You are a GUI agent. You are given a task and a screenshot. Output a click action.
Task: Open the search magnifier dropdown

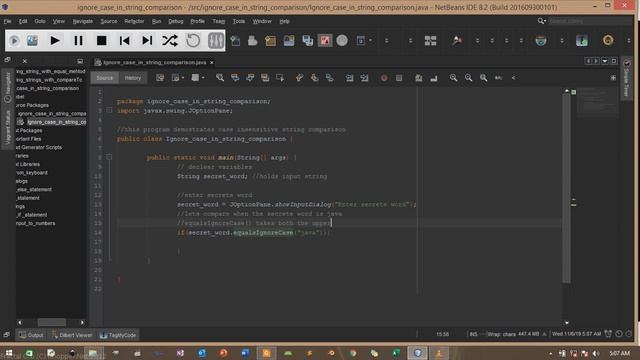pos(541,21)
